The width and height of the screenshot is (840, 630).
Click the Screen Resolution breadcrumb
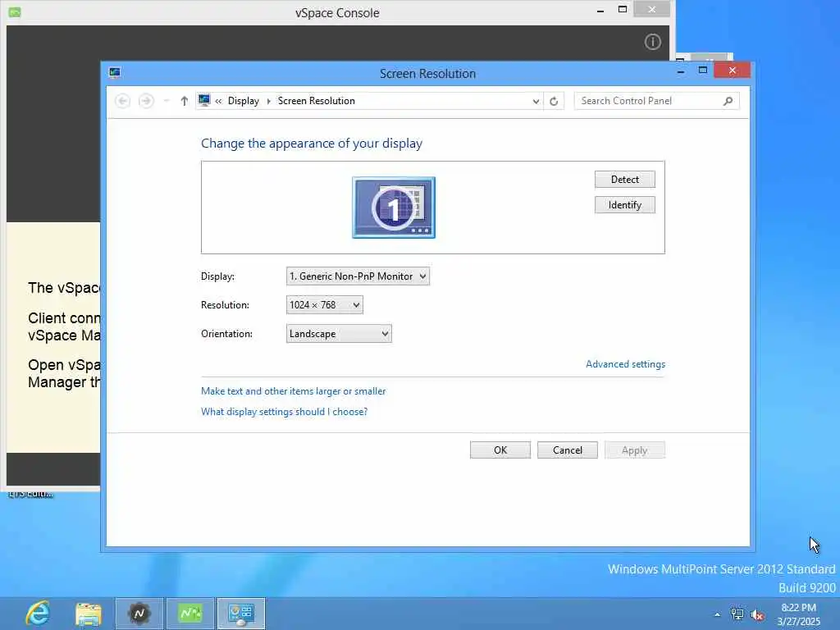tap(316, 101)
